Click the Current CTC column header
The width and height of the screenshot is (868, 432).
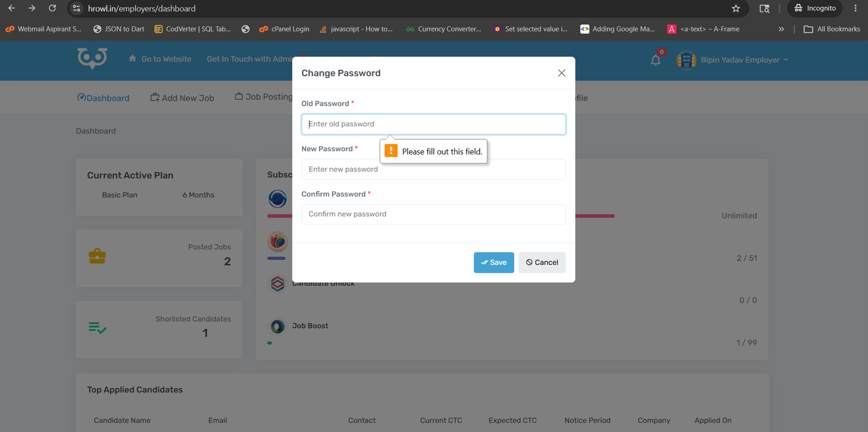click(x=441, y=421)
